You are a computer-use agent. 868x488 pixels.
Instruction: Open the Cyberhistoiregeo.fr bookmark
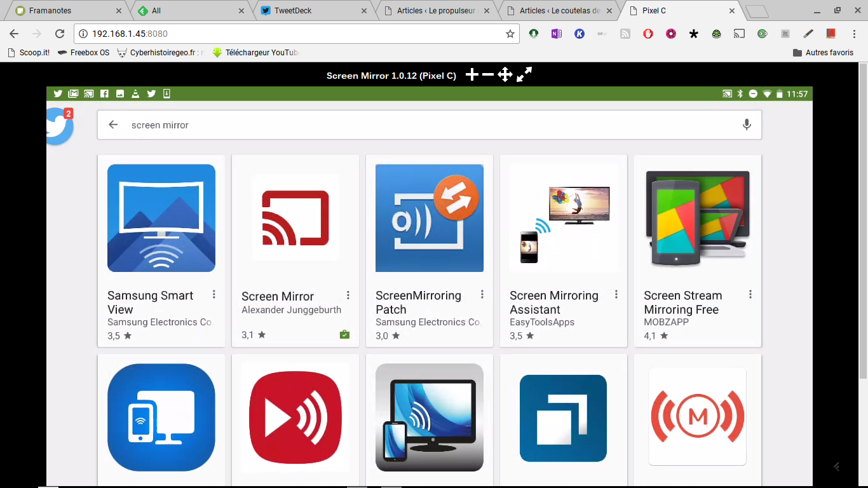coord(161,53)
